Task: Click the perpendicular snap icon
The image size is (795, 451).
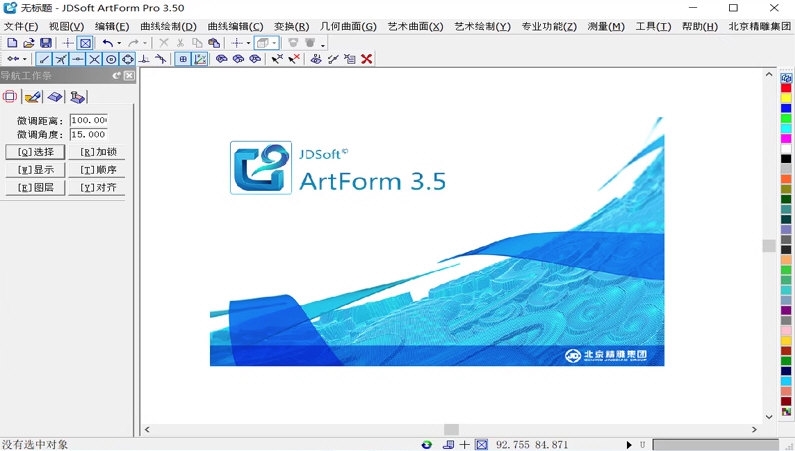Action: [x=144, y=59]
